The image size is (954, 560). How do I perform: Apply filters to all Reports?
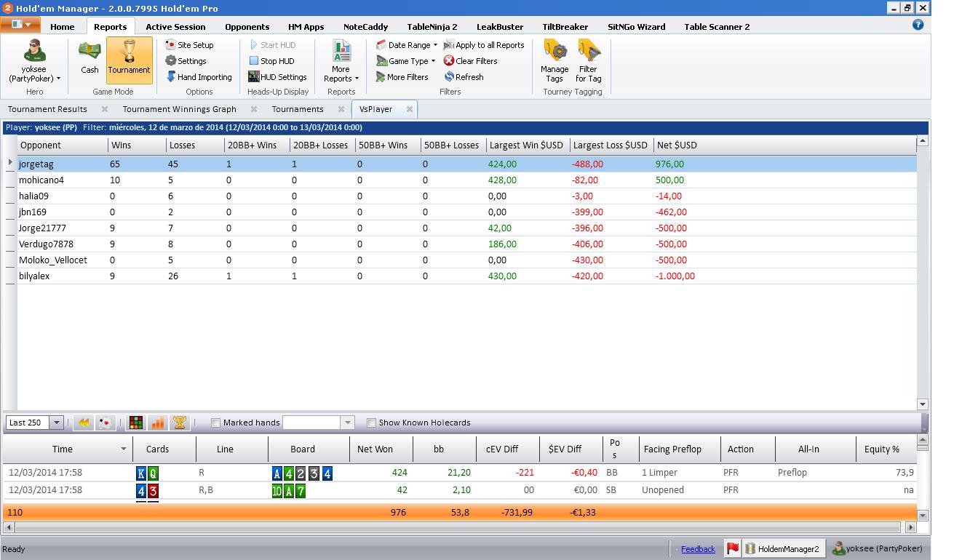484,45
